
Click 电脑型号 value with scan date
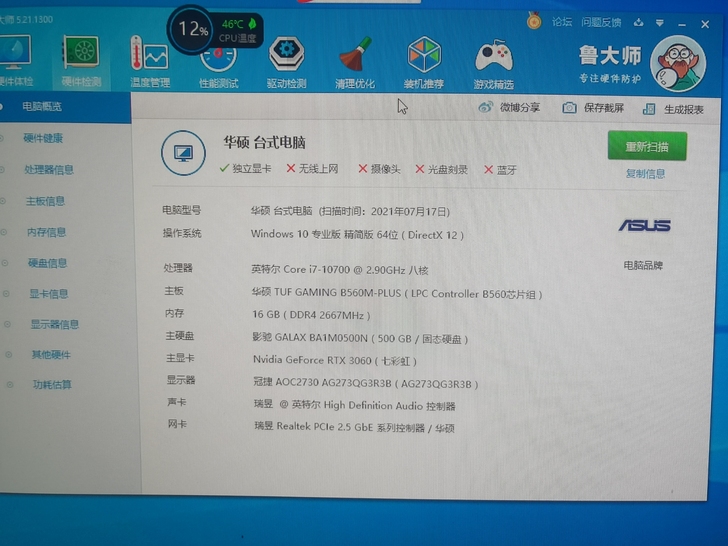pos(350,211)
